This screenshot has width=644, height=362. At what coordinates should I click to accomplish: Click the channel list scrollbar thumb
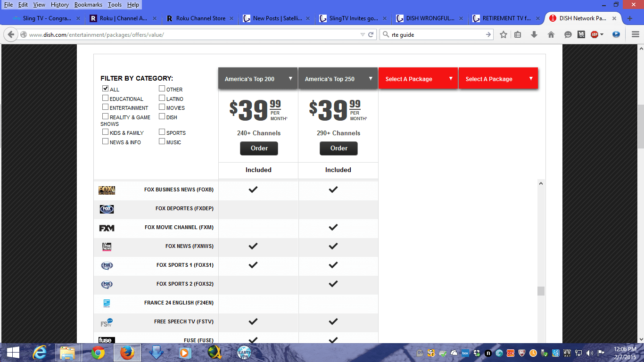point(541,291)
